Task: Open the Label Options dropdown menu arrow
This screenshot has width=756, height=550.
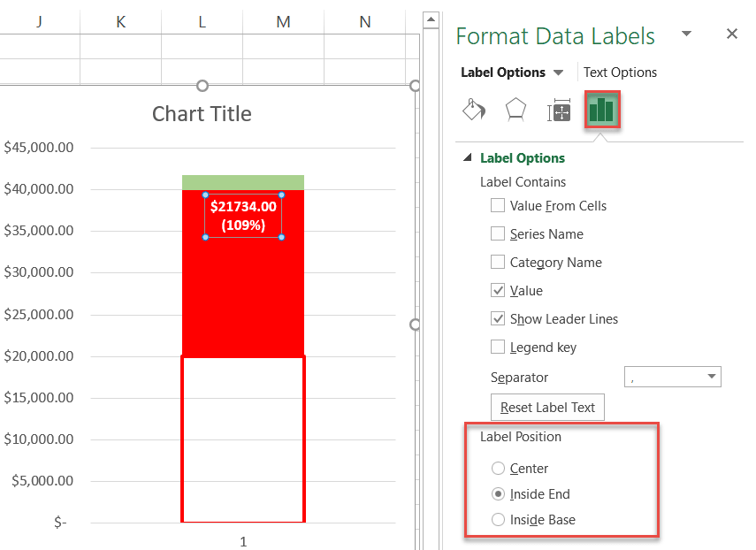Action: 558,73
